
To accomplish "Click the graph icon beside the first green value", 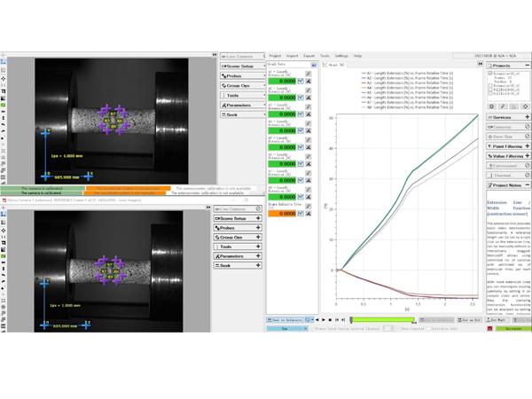I will coord(301,81).
